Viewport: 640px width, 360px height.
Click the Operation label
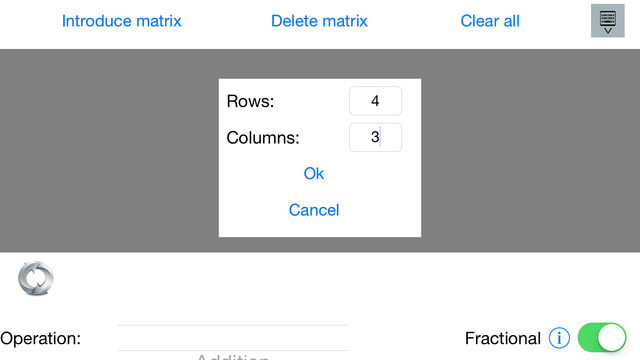click(x=40, y=338)
